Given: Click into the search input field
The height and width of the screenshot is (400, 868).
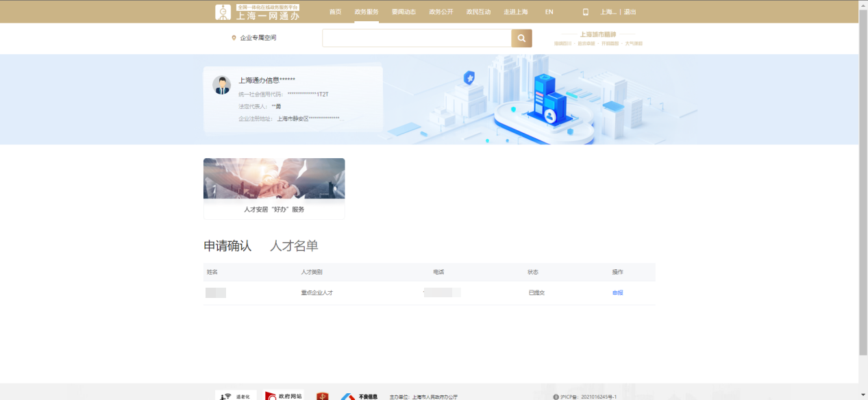Looking at the screenshot, I should 417,38.
